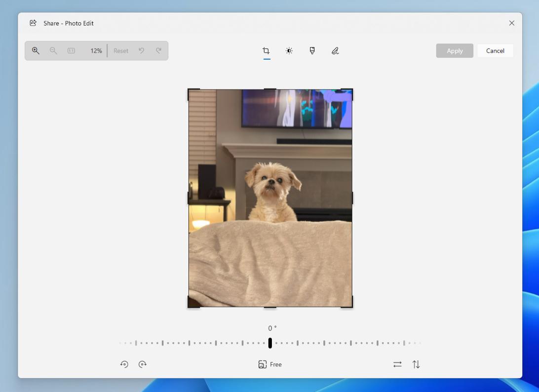Click the zoom in magnifier icon
539x392 pixels.
coord(36,51)
